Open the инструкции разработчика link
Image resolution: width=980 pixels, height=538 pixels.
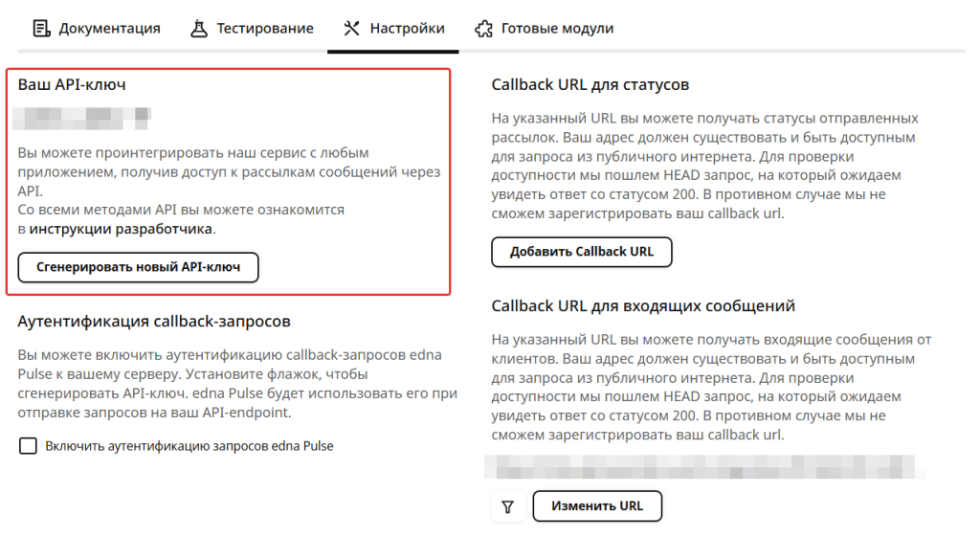(122, 229)
